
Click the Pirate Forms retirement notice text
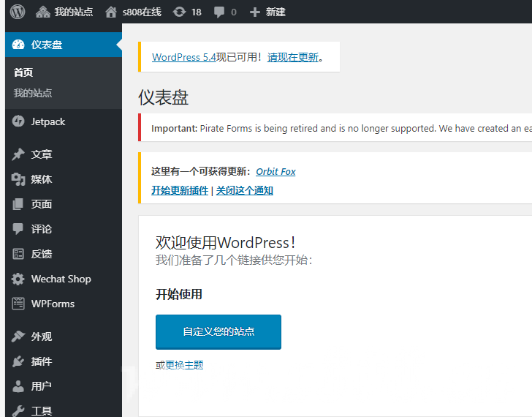(341, 128)
